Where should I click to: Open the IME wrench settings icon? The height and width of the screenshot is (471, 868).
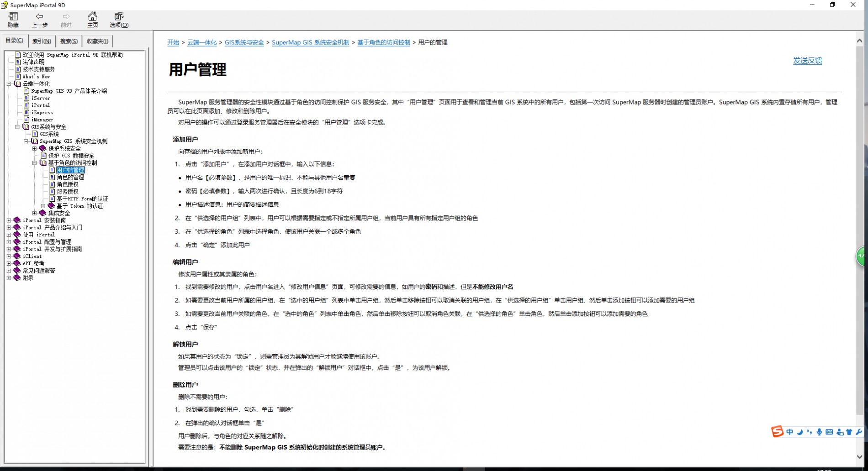coord(858,432)
